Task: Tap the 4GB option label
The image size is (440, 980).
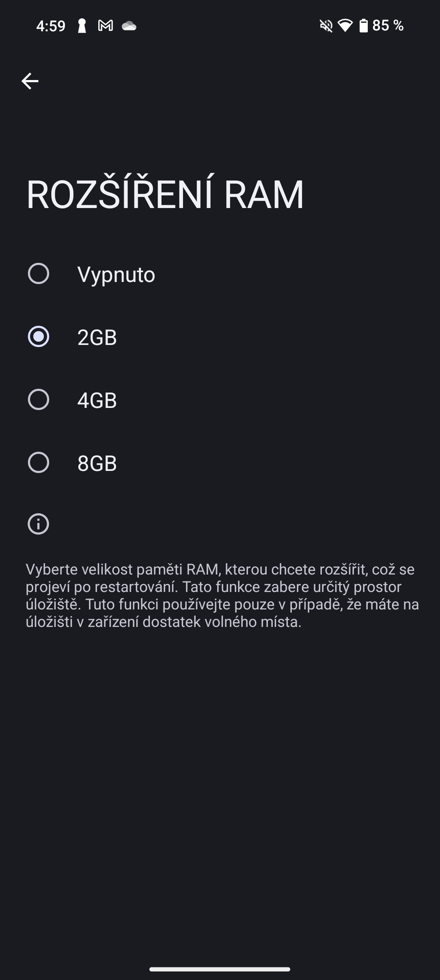Action: (97, 400)
